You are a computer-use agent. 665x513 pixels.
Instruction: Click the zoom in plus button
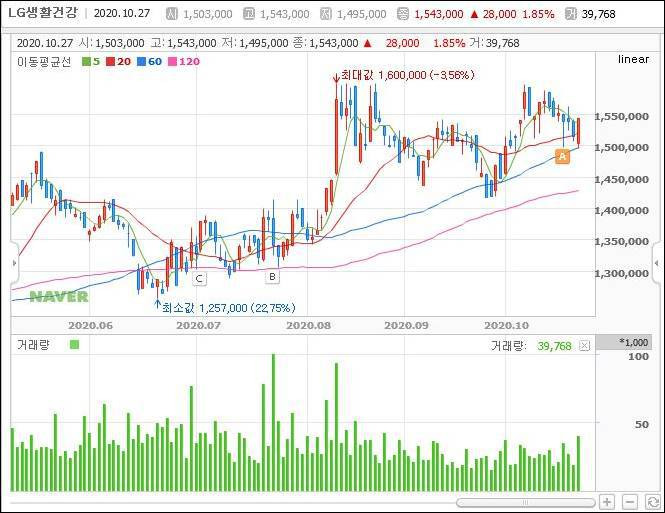[x=607, y=502]
